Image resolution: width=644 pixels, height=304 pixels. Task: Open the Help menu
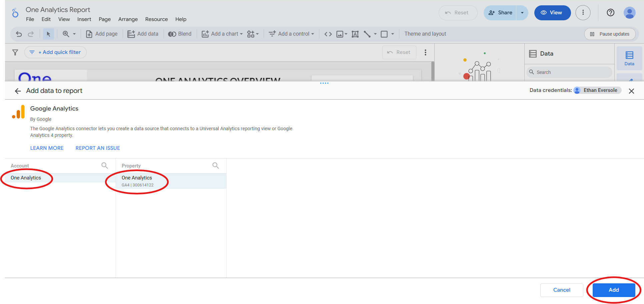[x=181, y=19]
